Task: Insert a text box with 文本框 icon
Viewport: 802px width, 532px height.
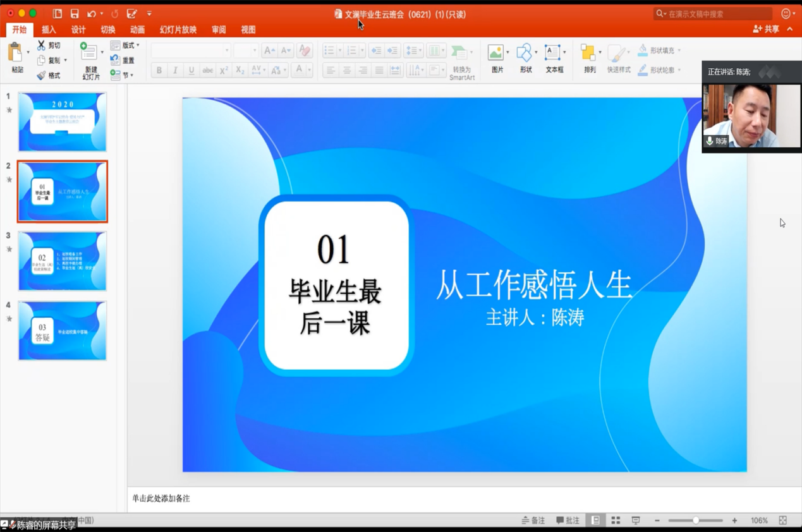Action: coord(552,53)
